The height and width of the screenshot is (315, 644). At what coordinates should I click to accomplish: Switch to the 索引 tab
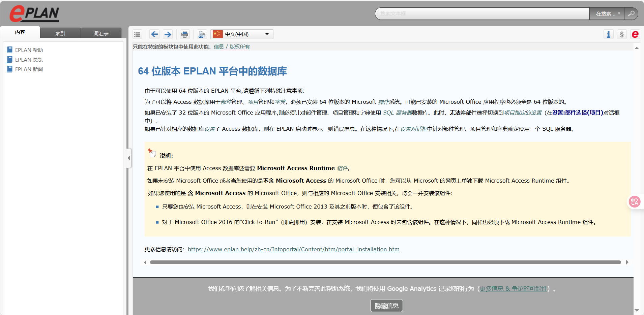pyautogui.click(x=61, y=33)
